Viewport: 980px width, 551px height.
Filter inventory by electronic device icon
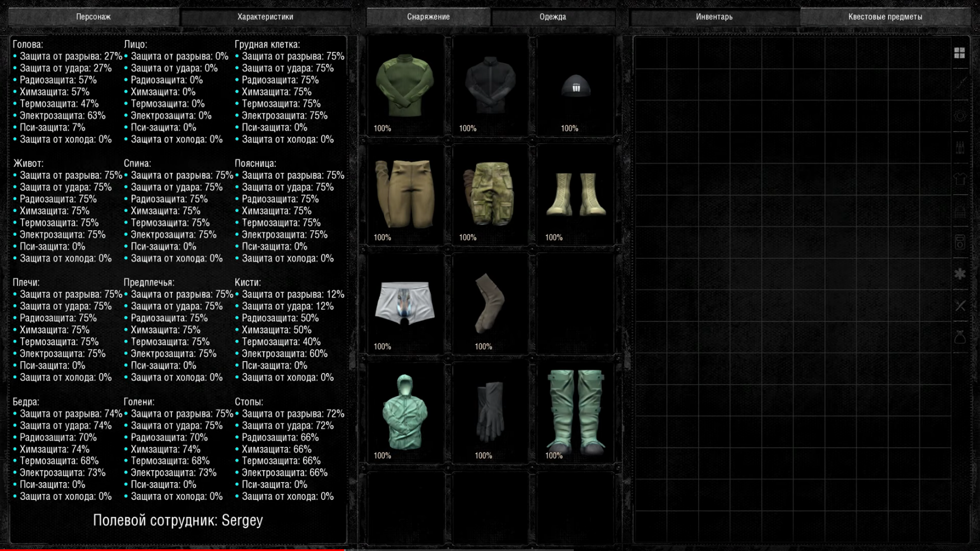(x=960, y=242)
